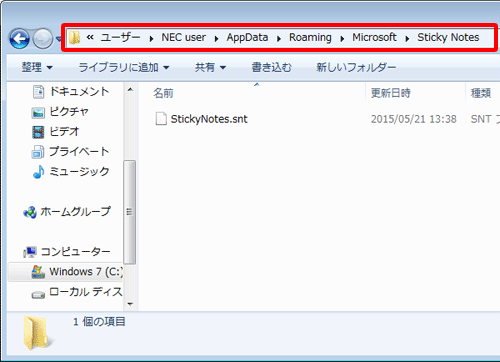Screen dimensions: 500x362
Task: Navigate to ユーザー in address bar
Action: tap(120, 37)
